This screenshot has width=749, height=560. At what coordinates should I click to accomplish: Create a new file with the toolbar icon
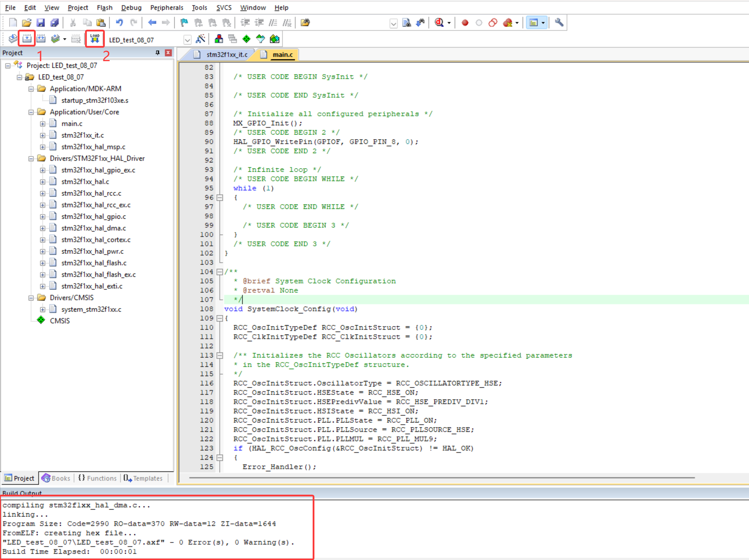point(13,22)
